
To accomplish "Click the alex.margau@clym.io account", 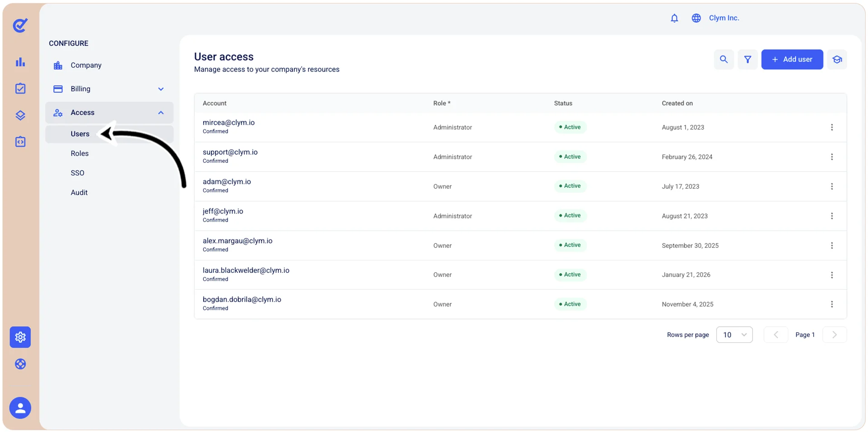I will (238, 241).
